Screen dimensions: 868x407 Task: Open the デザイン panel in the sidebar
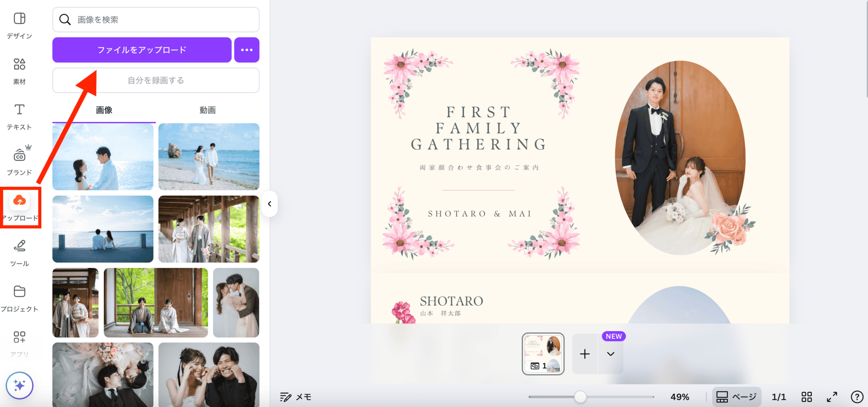tap(19, 24)
